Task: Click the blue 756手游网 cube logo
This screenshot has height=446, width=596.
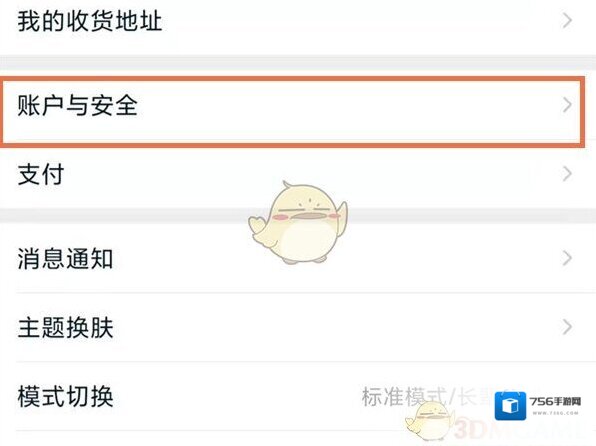Action: [x=510, y=406]
